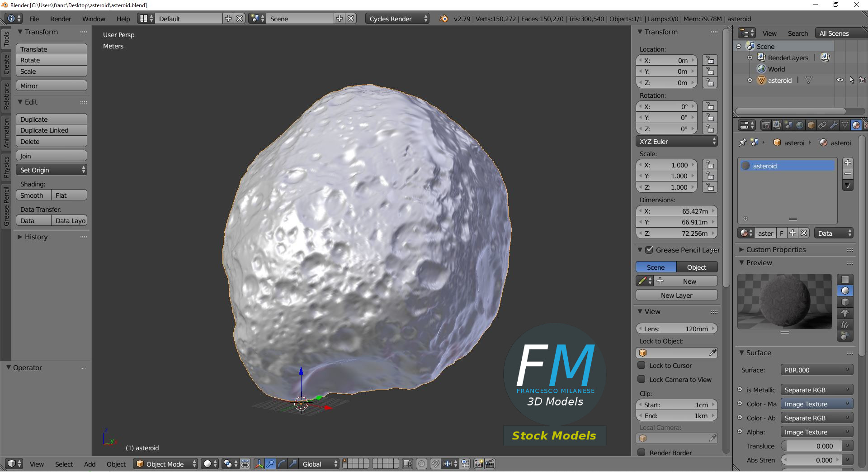The image size is (868, 472).
Task: Open the Constraints chain-link tab
Action: click(x=822, y=125)
